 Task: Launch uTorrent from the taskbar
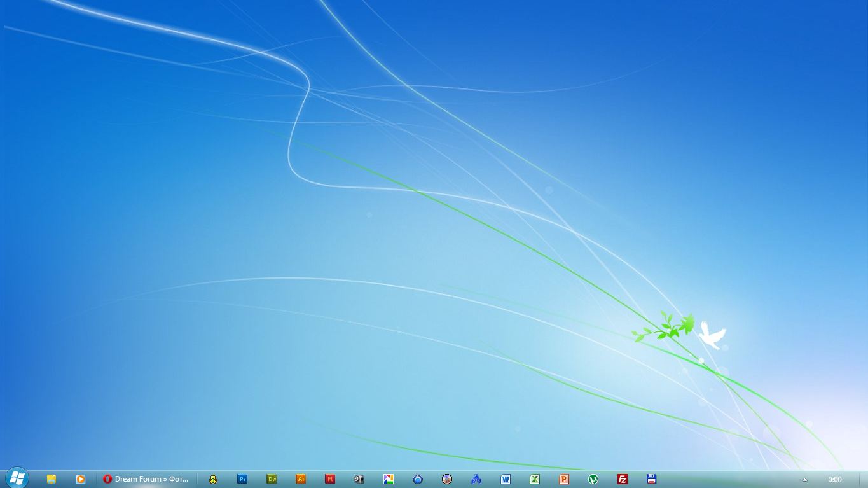[x=593, y=479]
